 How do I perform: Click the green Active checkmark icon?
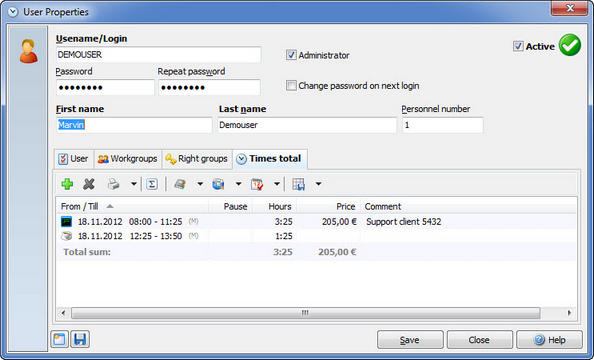pyautogui.click(x=570, y=45)
